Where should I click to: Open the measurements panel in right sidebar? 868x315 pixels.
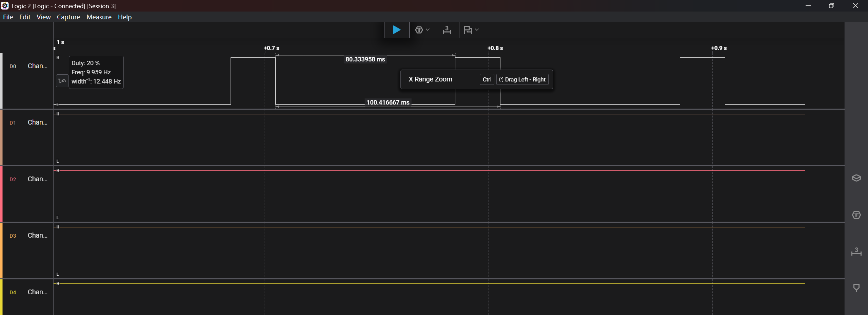(x=856, y=252)
